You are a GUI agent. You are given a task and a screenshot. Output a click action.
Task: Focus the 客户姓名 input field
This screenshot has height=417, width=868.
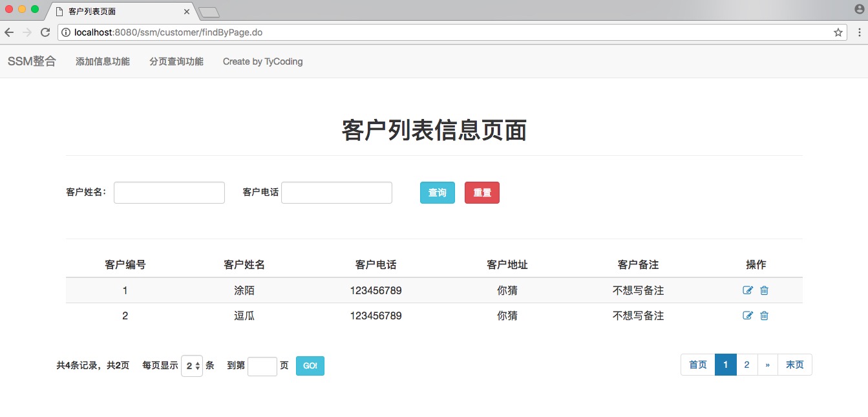[x=169, y=193]
